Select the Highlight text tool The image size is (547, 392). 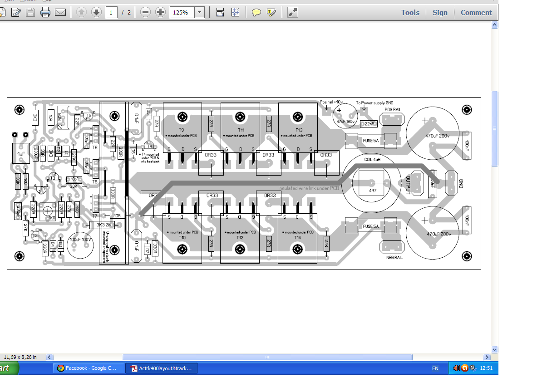(x=271, y=13)
